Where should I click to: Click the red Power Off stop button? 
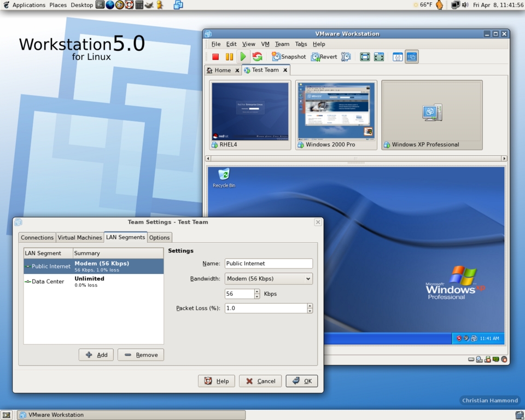click(215, 56)
